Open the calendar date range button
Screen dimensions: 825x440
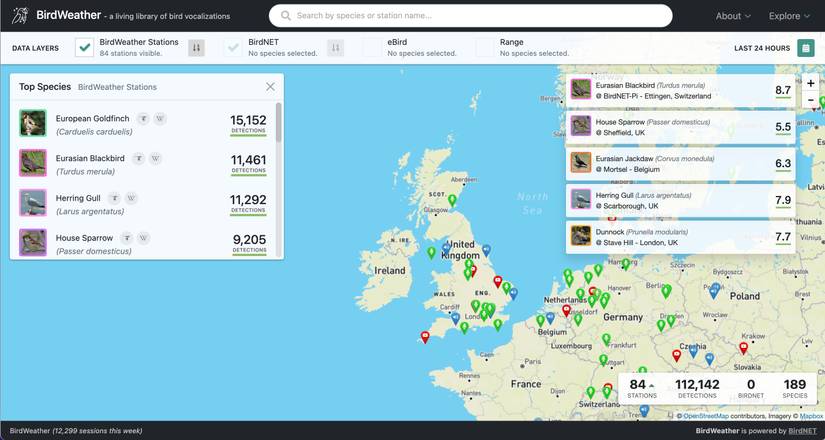coord(805,48)
